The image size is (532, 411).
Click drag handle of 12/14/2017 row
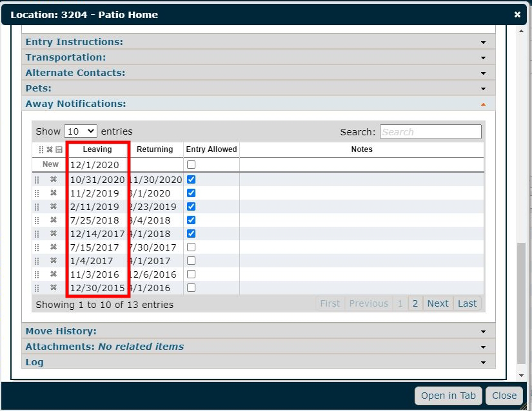point(37,234)
